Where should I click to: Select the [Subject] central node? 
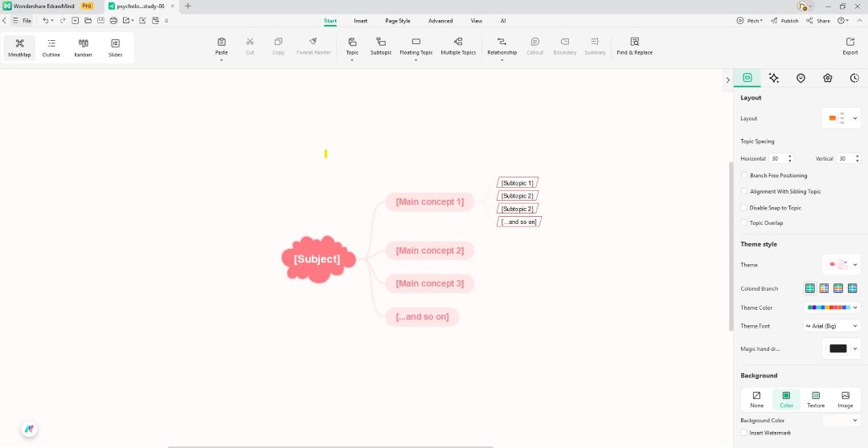(x=317, y=259)
